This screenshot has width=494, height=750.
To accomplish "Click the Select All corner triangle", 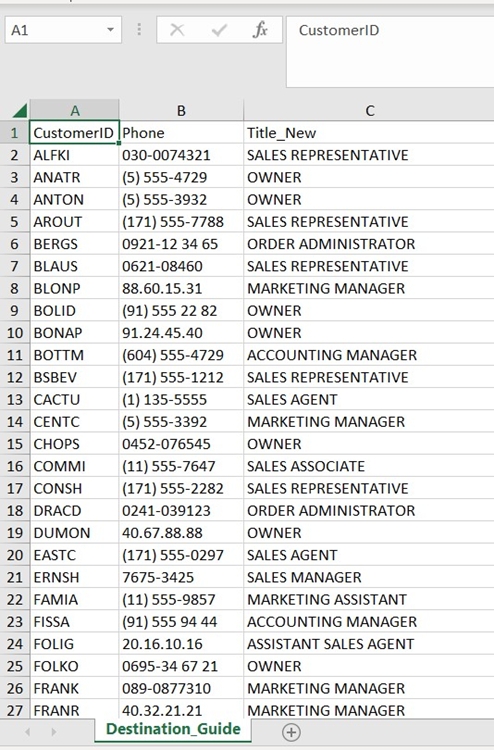I will point(19,111).
